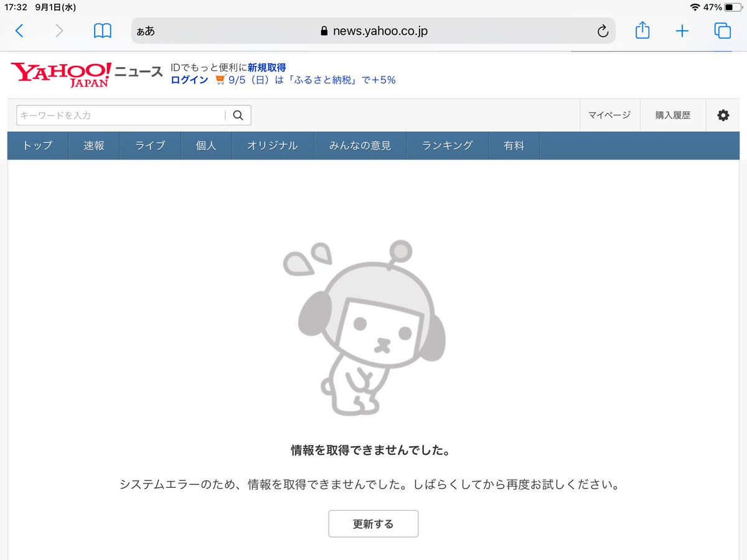
Task: Tap the Safari back arrow
Action: [x=19, y=30]
